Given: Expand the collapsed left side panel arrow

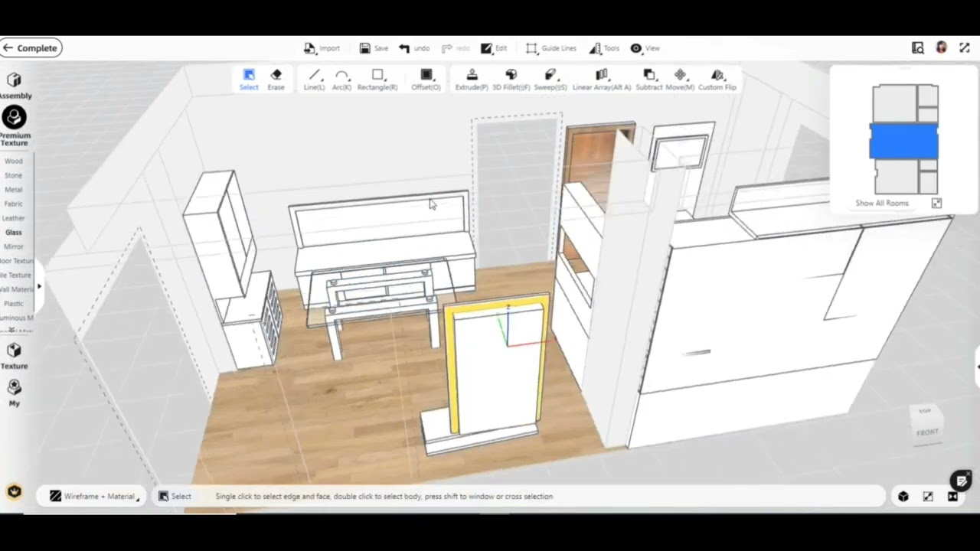Looking at the screenshot, I should (x=39, y=286).
